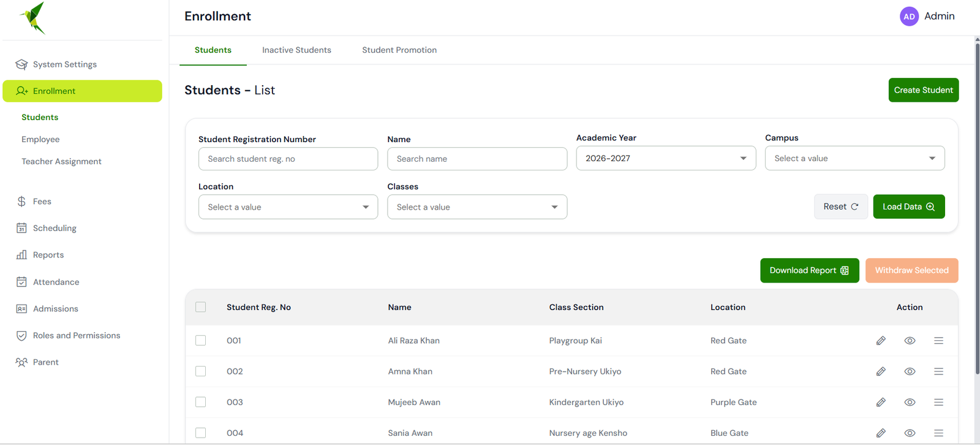Click the Purple Gate location cell
980x445 pixels.
pos(734,402)
